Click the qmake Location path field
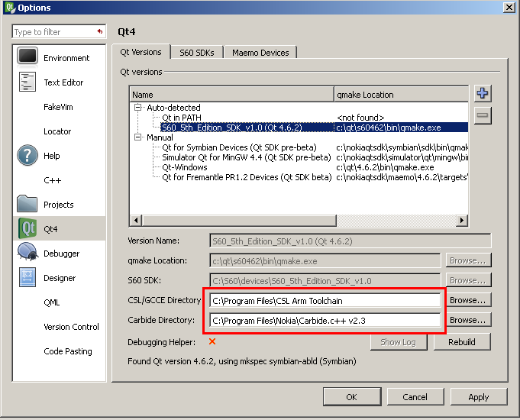The width and height of the screenshot is (520, 420). (325, 260)
